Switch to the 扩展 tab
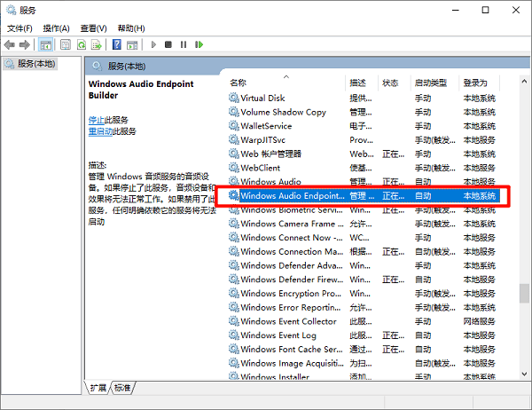532x410 pixels. pyautogui.click(x=98, y=388)
